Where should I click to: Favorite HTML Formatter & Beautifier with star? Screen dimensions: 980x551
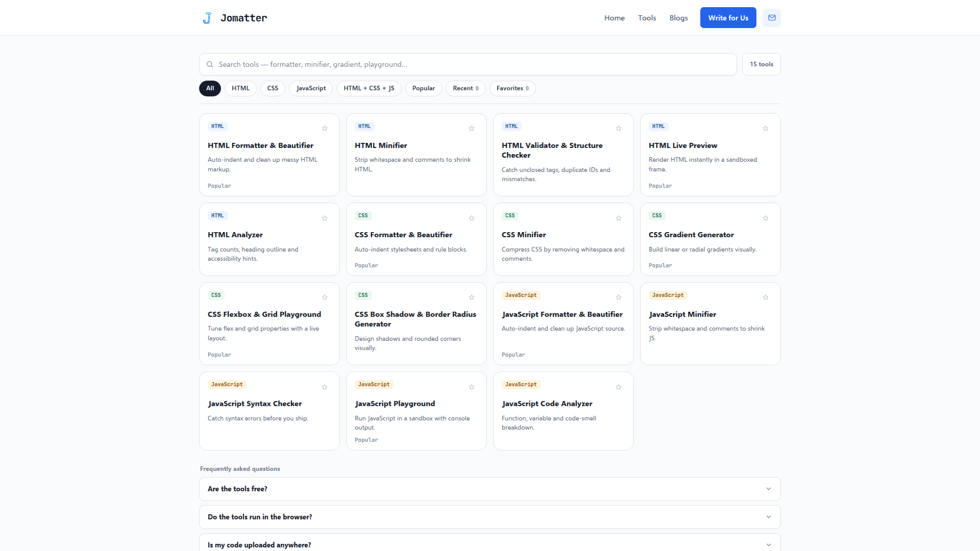(x=325, y=129)
